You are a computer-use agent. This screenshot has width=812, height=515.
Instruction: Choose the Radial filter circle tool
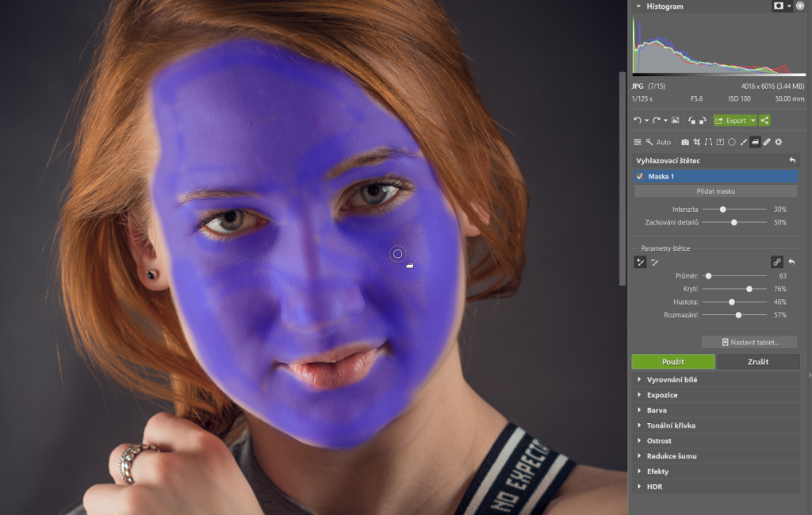pos(732,142)
